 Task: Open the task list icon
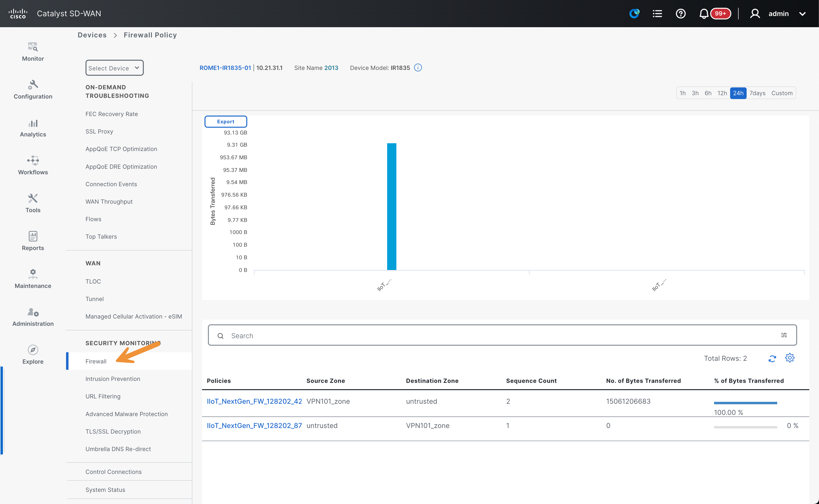click(657, 14)
